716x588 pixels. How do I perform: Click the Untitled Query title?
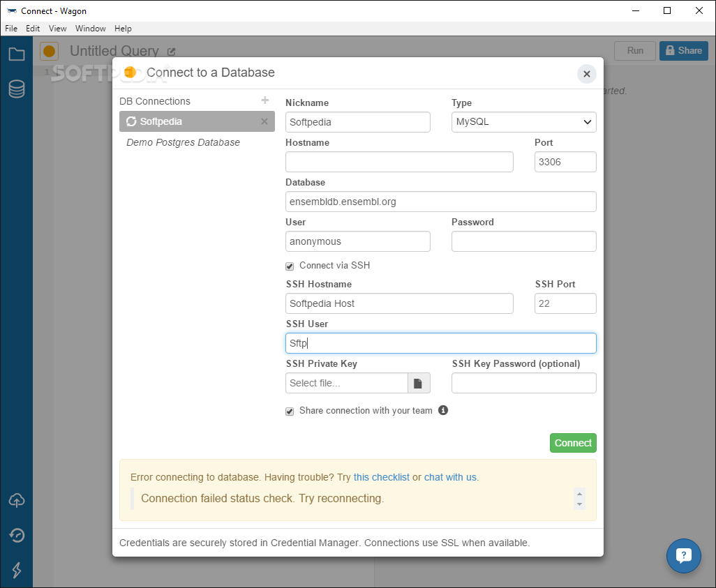[x=114, y=51]
